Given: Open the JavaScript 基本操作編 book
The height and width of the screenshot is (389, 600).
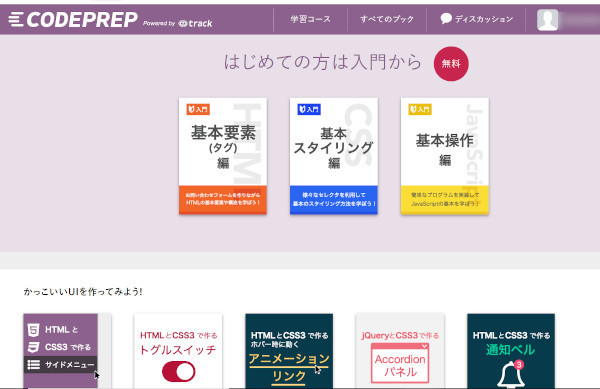Looking at the screenshot, I should pyautogui.click(x=445, y=156).
